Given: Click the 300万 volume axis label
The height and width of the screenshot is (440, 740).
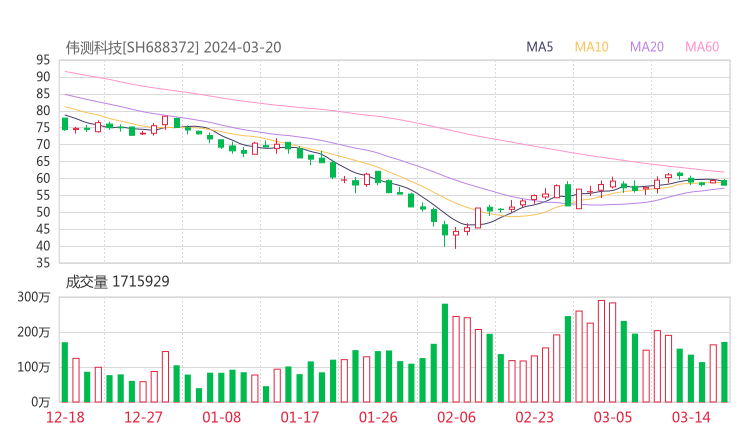Looking at the screenshot, I should tap(34, 297).
